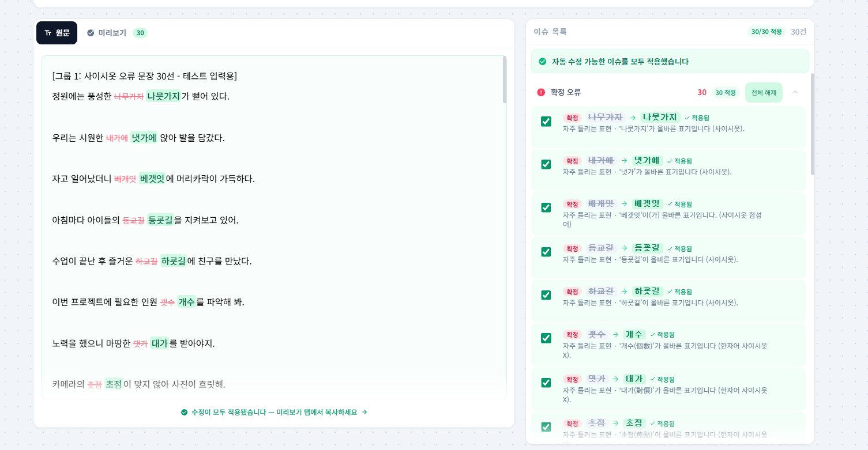Viewport: 868px width, 450px height.
Task: Click original word 댓가 in issue list
Action: tap(597, 379)
